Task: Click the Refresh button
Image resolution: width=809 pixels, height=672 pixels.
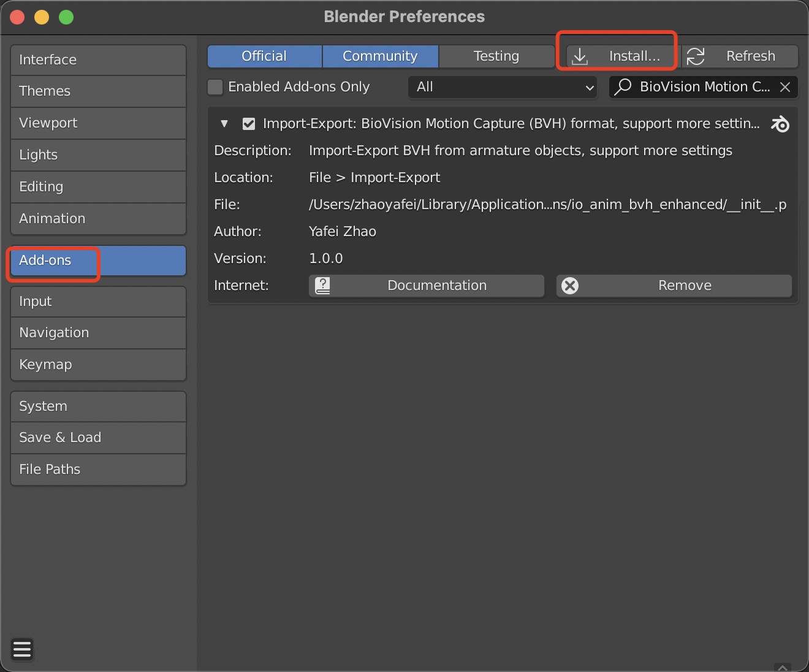Action: point(740,56)
